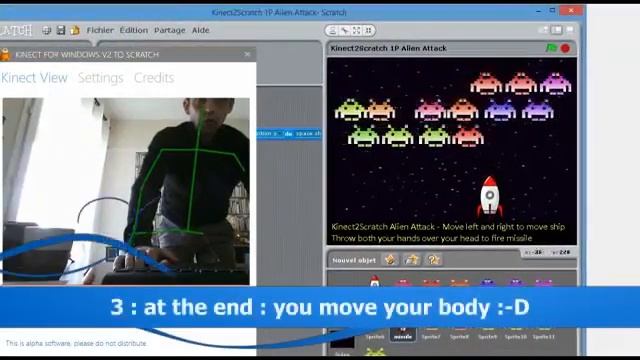This screenshot has height=360, width=640.
Task: Close the Scratch application window
Action: [x=571, y=10]
